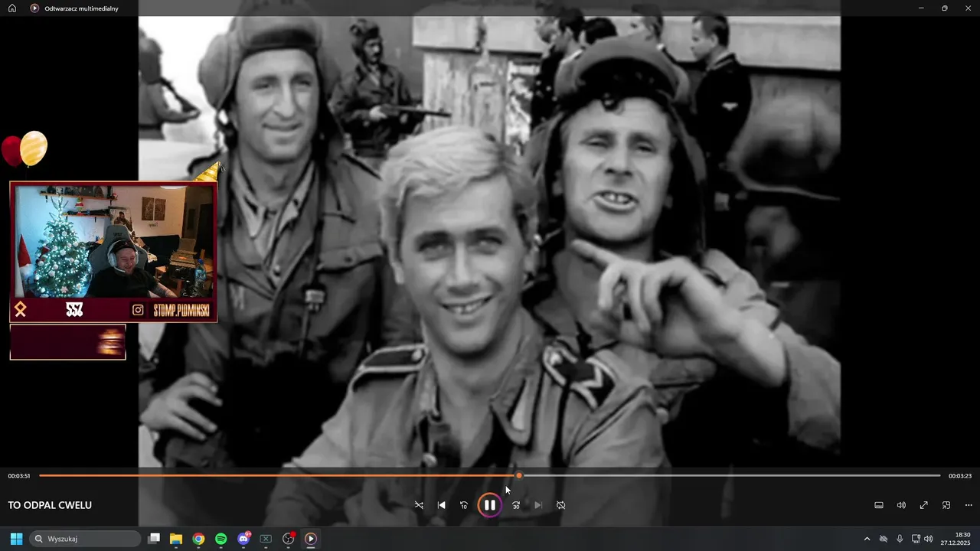Open network settings from tray
The width and height of the screenshot is (980, 551).
click(916, 539)
